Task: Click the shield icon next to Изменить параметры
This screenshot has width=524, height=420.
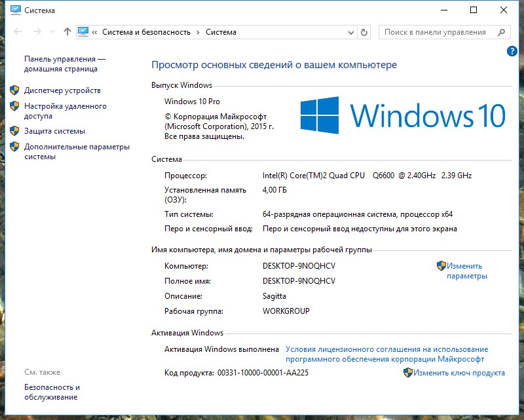Action: click(x=441, y=266)
